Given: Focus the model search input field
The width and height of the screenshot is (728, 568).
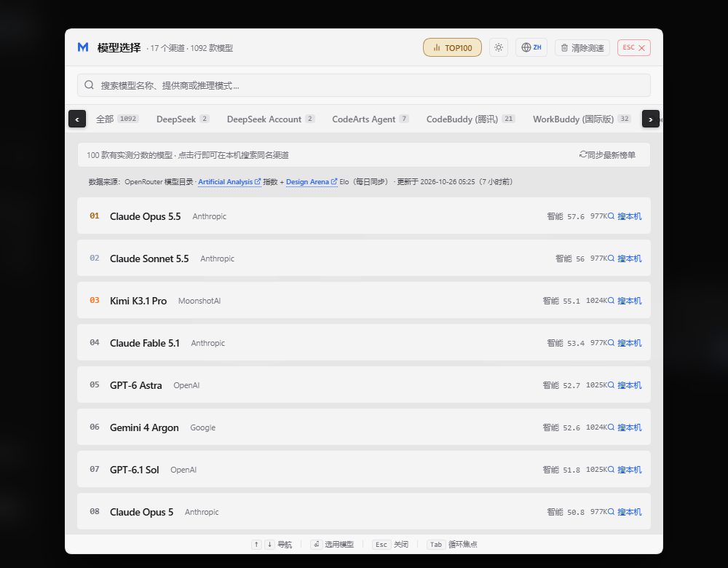Looking at the screenshot, I should (x=364, y=85).
